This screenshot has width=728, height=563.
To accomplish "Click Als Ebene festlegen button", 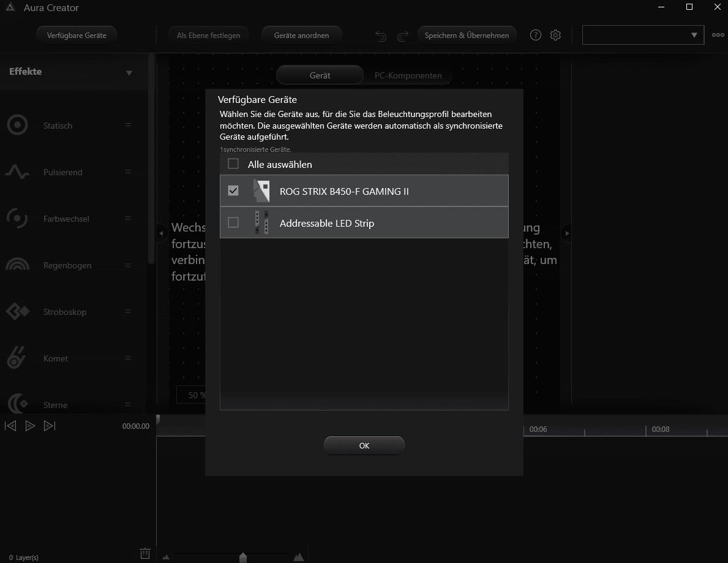I will 208,36.
